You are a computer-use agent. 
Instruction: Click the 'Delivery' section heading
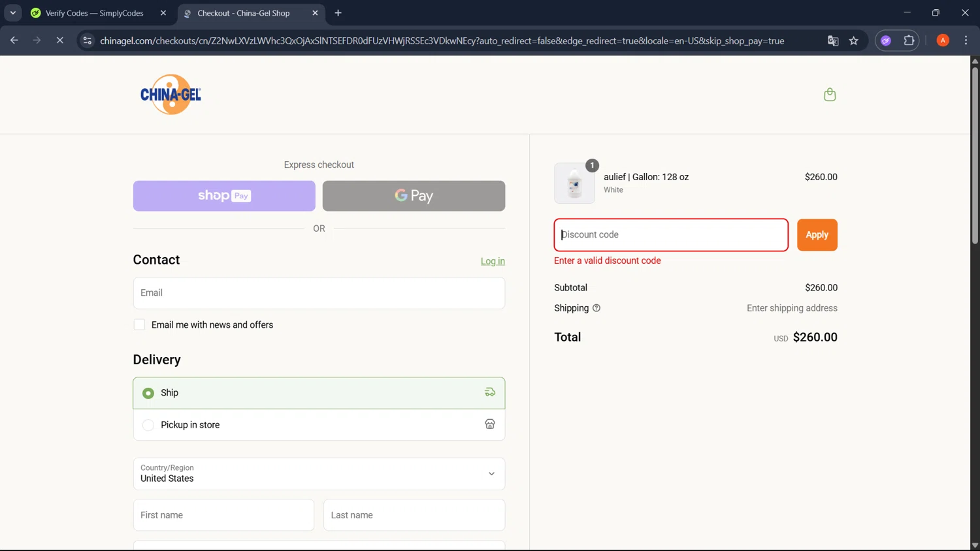pyautogui.click(x=157, y=360)
